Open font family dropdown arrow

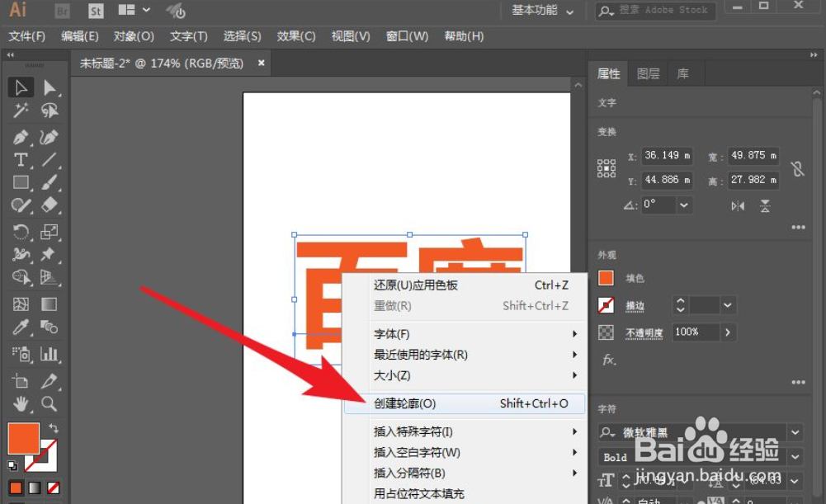tap(795, 432)
